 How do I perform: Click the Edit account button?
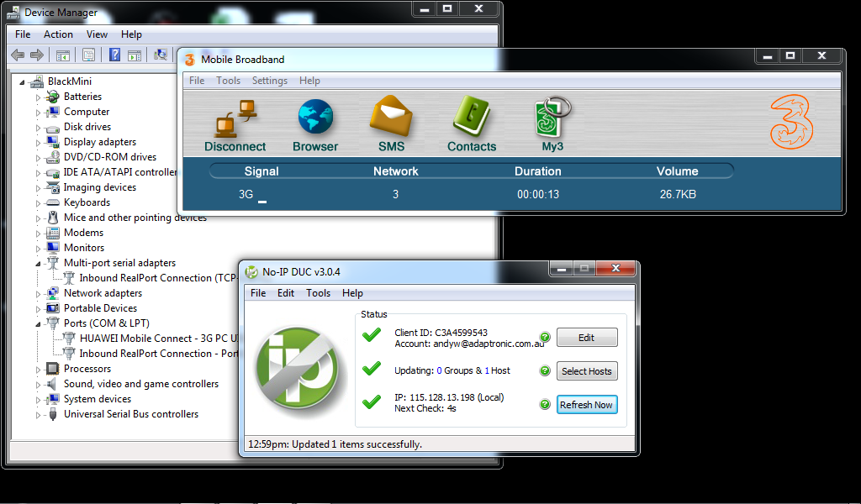coord(587,338)
